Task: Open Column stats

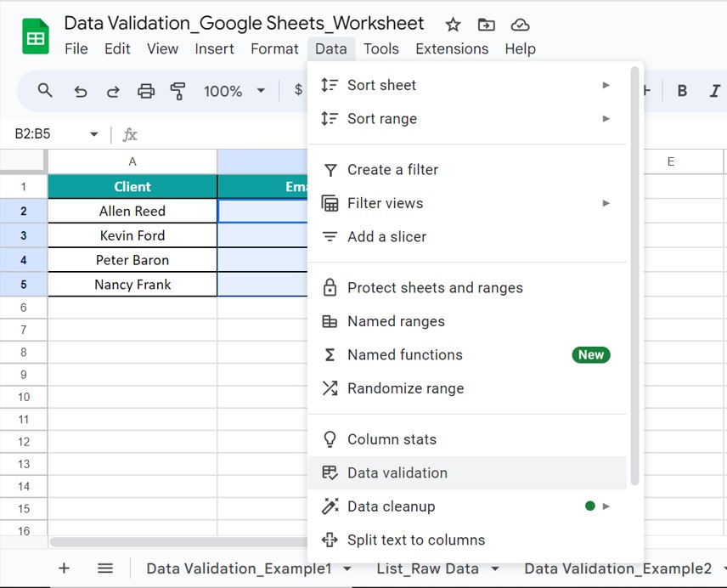Action: [x=467, y=439]
